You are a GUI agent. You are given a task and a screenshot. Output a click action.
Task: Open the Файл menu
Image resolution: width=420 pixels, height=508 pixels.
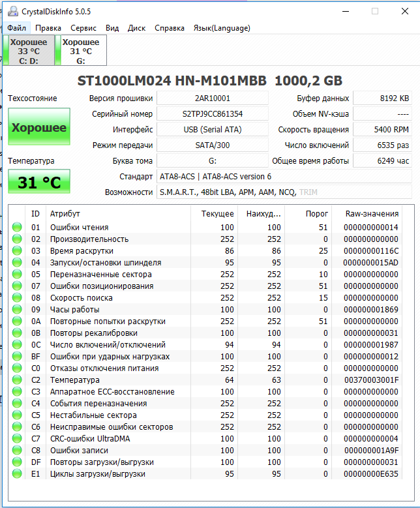(16, 28)
